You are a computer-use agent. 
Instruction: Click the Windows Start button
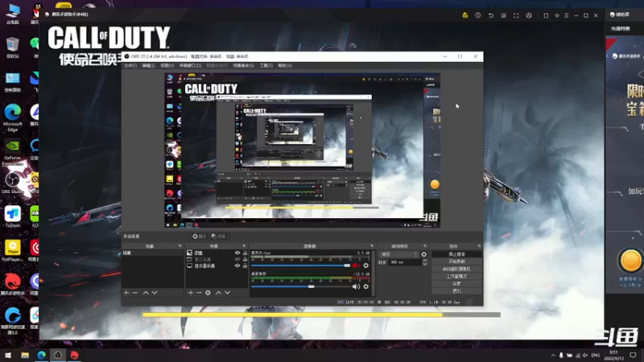pyautogui.click(x=8, y=355)
